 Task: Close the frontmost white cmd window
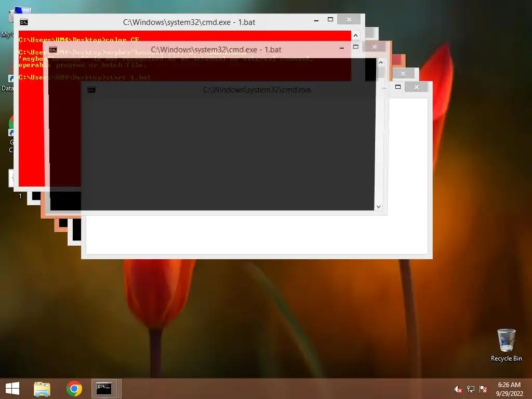tap(416, 87)
